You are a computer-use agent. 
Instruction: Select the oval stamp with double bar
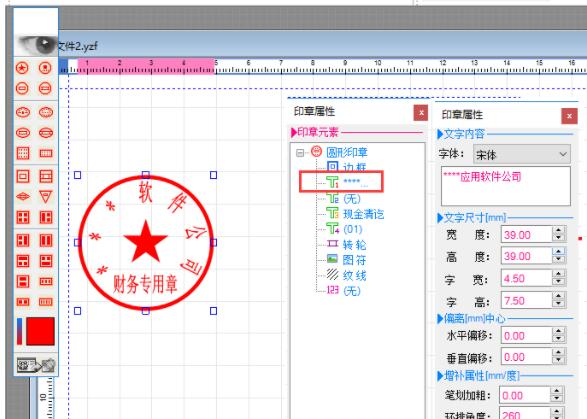(x=46, y=133)
